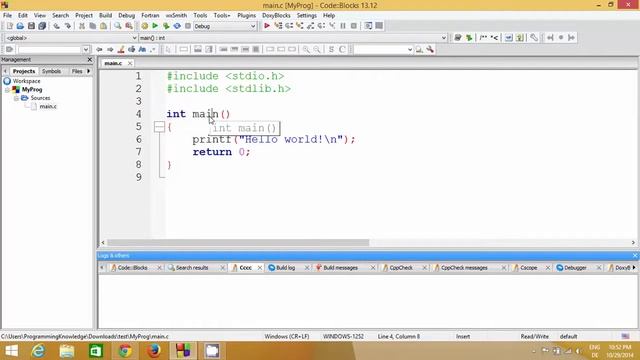Fold the main function code block
640x360 pixels.
tap(160, 127)
